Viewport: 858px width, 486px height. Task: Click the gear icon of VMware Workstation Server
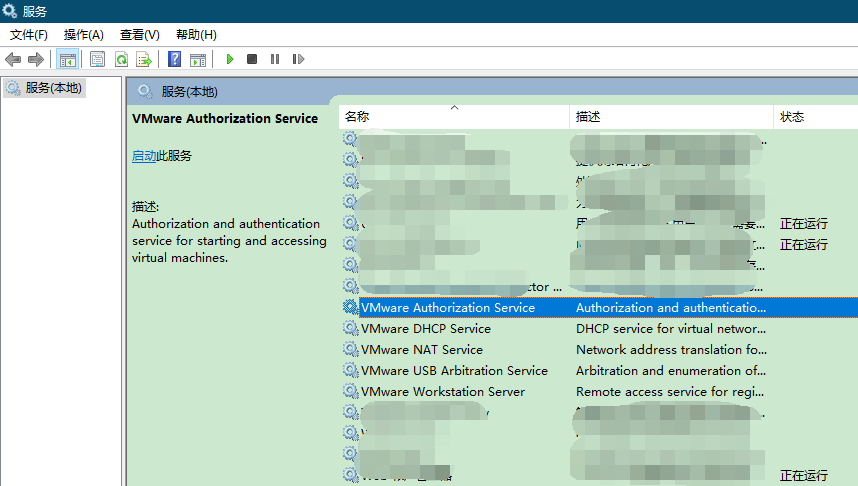tap(350, 391)
